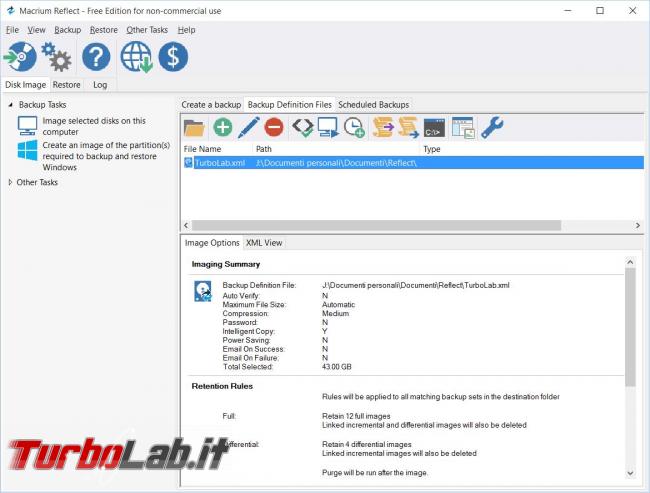Open the View menu
650x493 pixels.
(36, 30)
